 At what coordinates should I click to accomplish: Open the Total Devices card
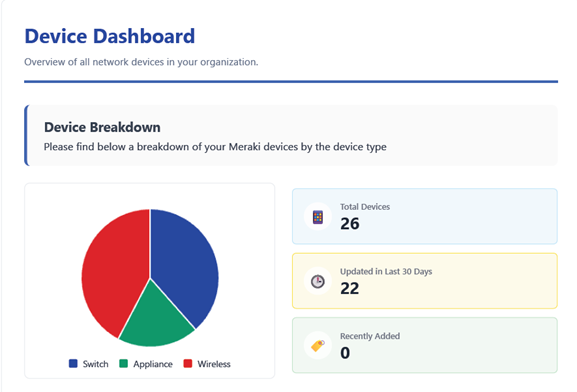[425, 216]
